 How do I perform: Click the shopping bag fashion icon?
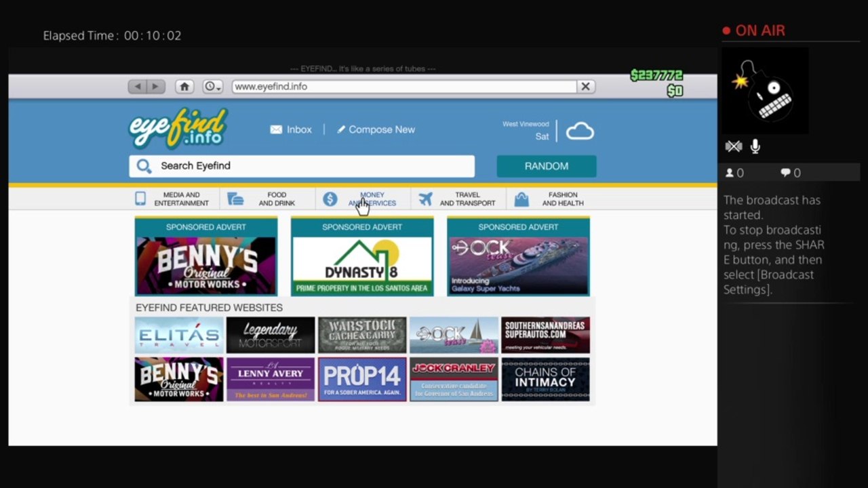point(521,199)
